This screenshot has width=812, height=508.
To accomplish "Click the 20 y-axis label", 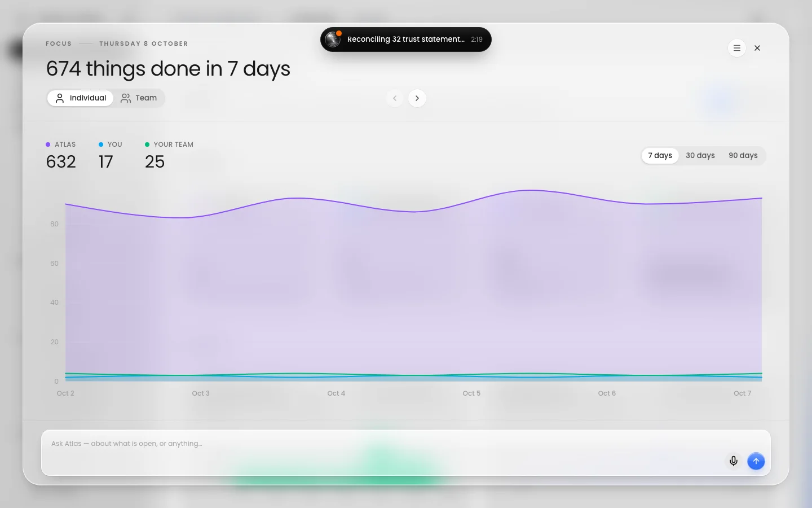I will 54,342.
